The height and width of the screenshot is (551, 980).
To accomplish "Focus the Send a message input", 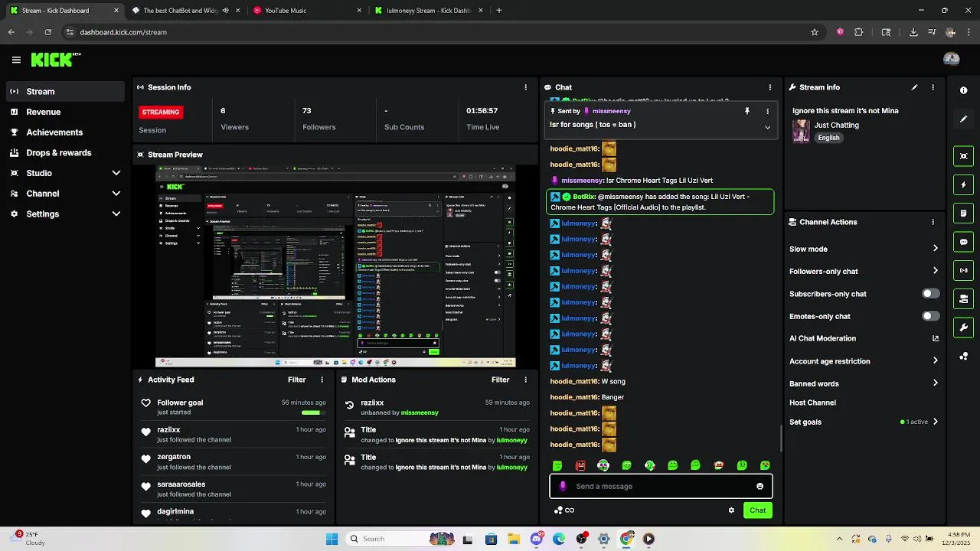I will pos(661,486).
